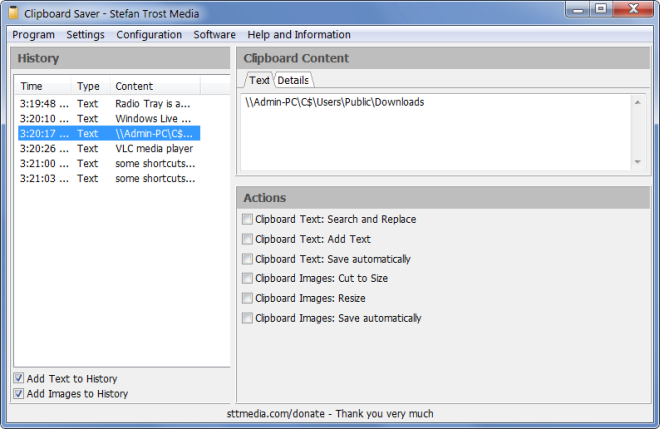Enable Clipboard Text: Search and Replace
This screenshot has height=429, width=660.
click(247, 219)
